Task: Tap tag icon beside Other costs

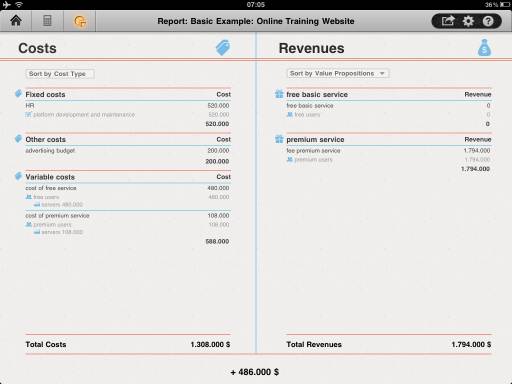Action: (18, 139)
